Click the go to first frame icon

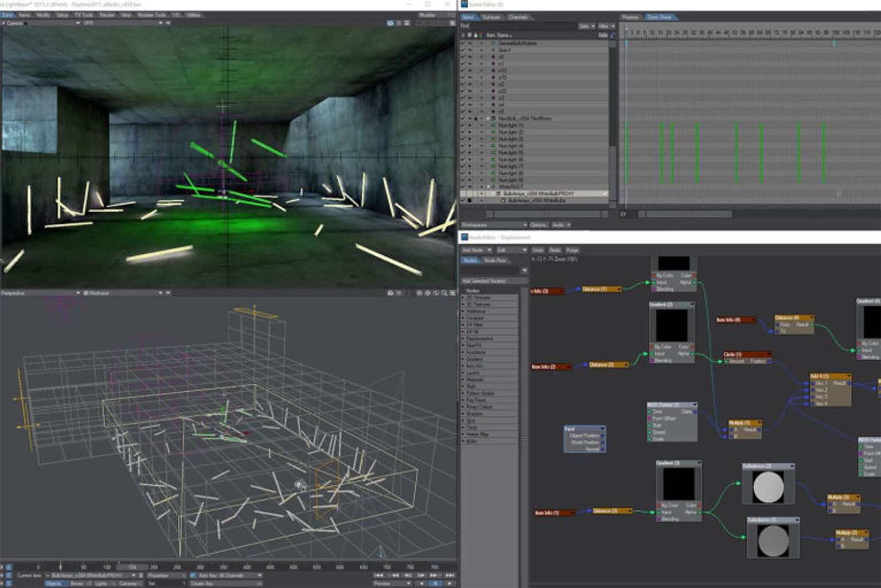tap(379, 575)
